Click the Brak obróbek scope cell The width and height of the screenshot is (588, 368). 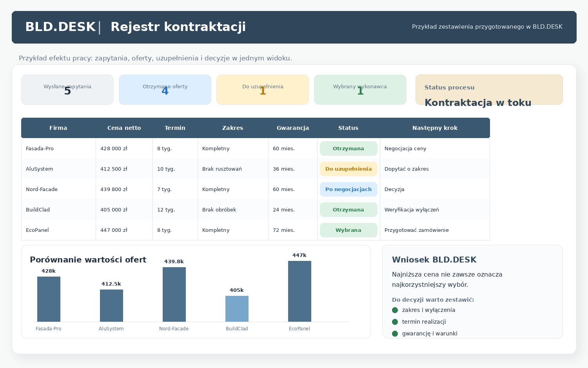point(233,210)
